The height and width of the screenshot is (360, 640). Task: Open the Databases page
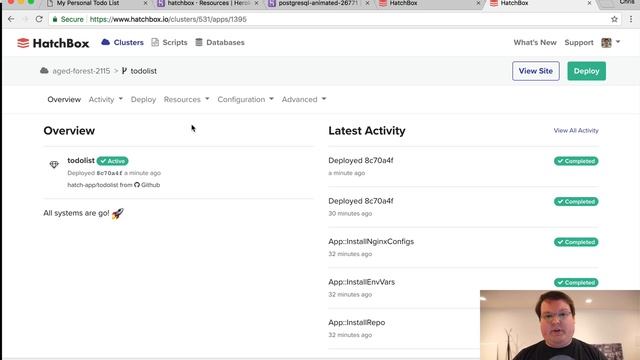220,42
